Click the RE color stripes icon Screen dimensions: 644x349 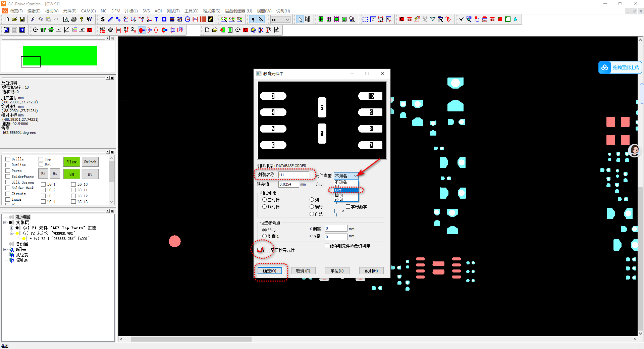[x=74, y=30]
